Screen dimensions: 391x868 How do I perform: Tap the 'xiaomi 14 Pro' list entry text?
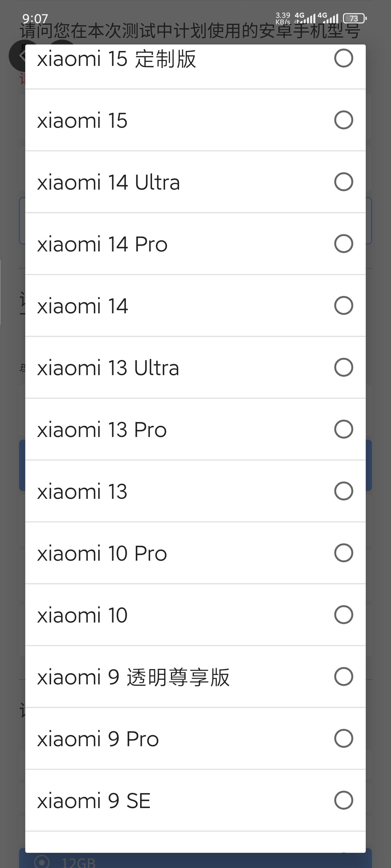click(102, 244)
